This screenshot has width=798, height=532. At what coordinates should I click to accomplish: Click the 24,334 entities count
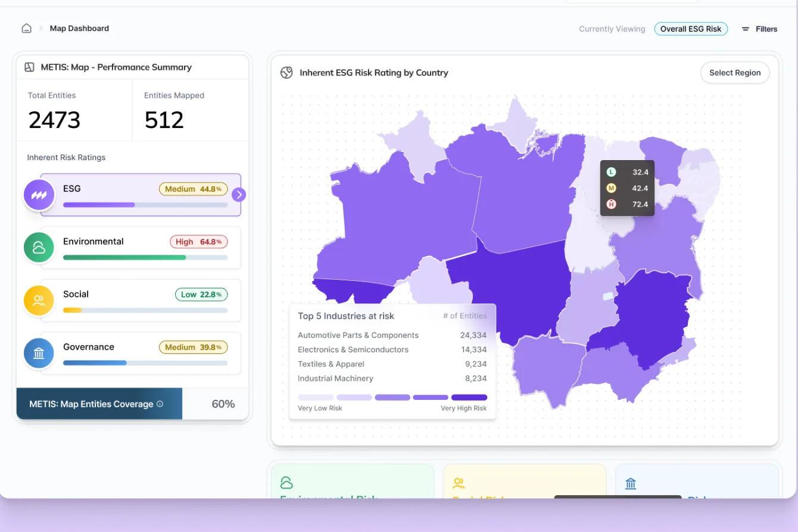coord(473,336)
